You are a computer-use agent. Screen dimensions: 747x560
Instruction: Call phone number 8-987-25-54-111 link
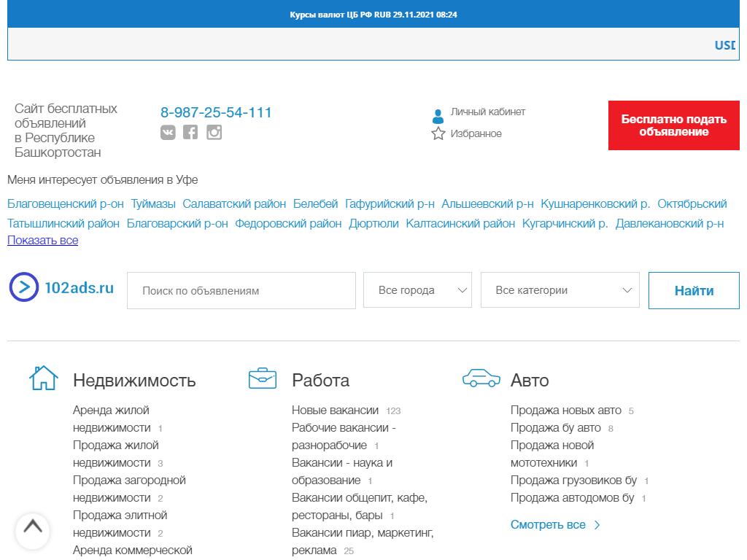click(x=216, y=112)
